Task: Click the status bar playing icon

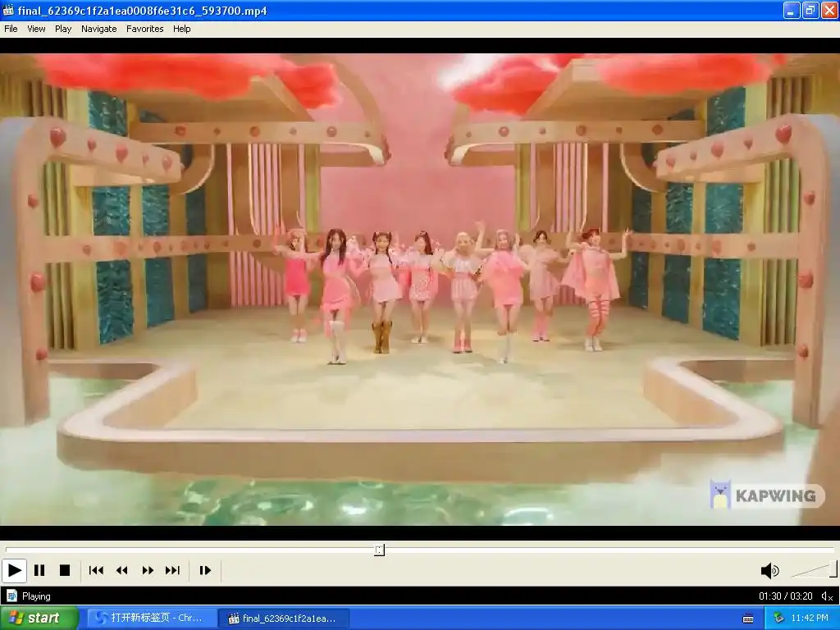Action: pyautogui.click(x=11, y=596)
